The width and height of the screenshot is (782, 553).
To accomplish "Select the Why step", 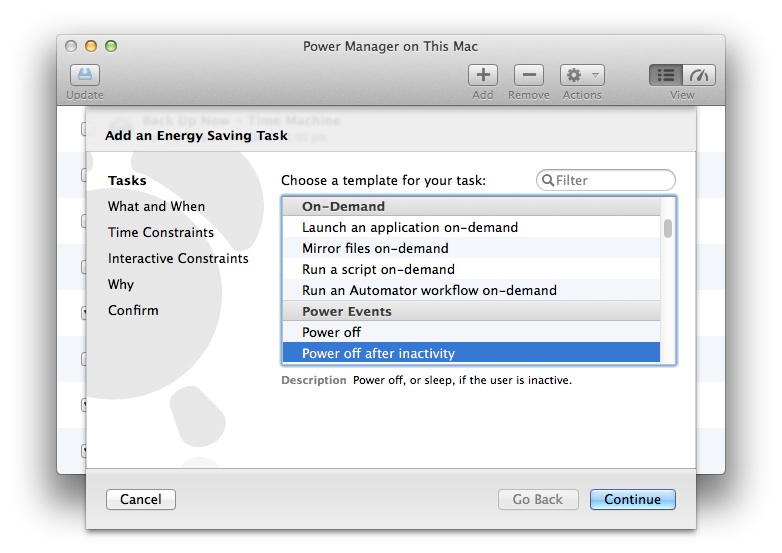I will [x=121, y=284].
